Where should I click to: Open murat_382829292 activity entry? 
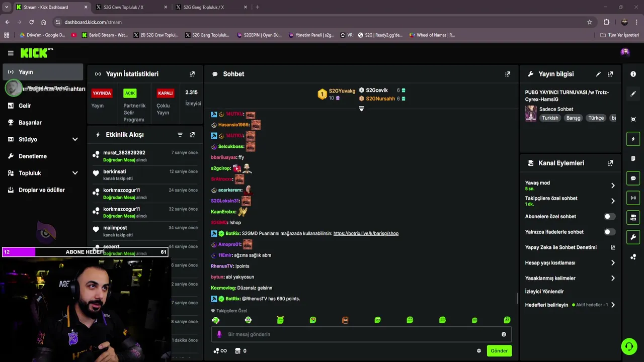tap(145, 156)
